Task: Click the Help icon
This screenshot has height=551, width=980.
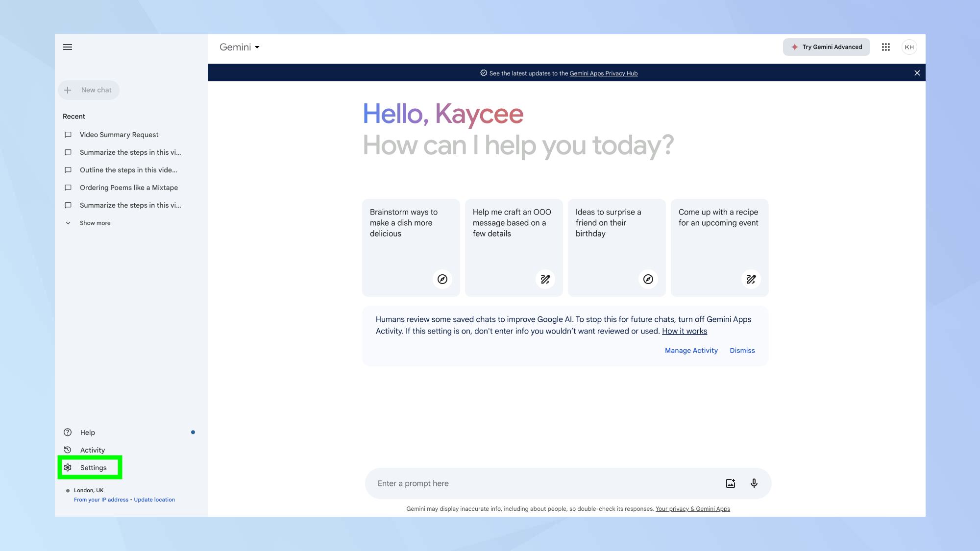Action: 67,432
